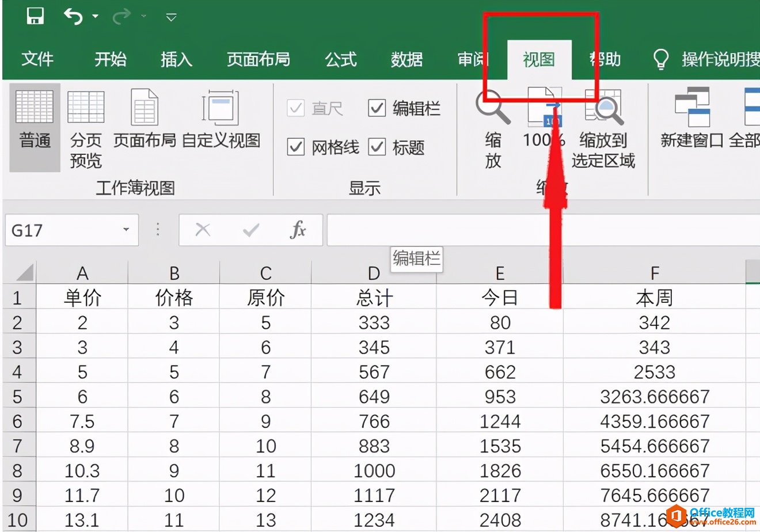Click the fx insert function button
The width and height of the screenshot is (760, 532).
(x=298, y=230)
